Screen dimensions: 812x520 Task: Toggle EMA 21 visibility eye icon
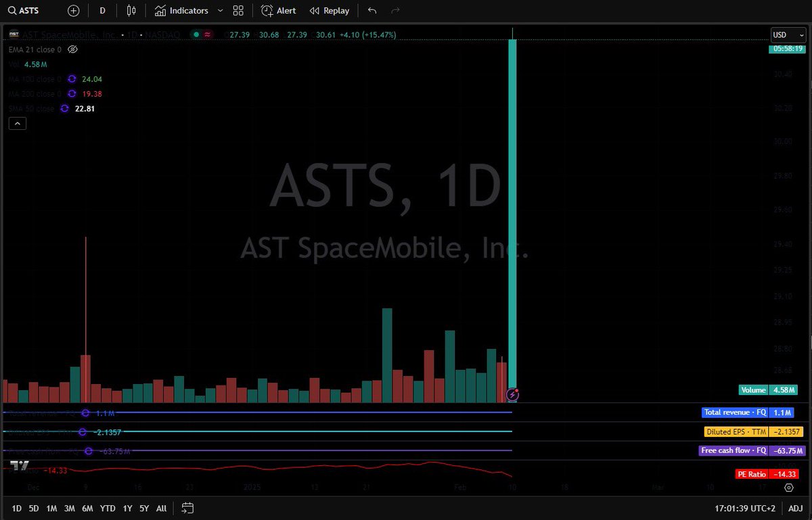(73, 49)
